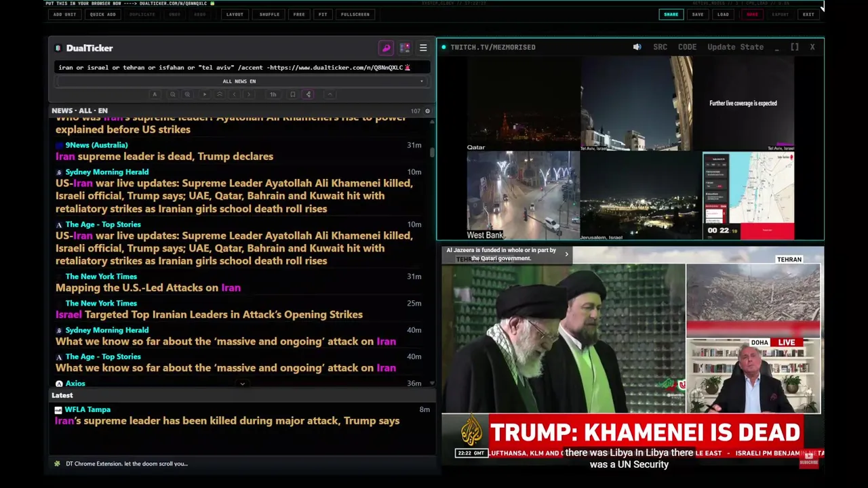Click the zoom in magnifier icon
Image resolution: width=868 pixels, height=488 pixels.
188,95
